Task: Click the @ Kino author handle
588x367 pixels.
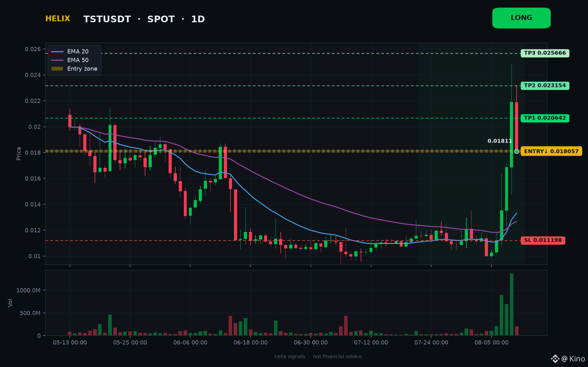Action: (x=573, y=359)
